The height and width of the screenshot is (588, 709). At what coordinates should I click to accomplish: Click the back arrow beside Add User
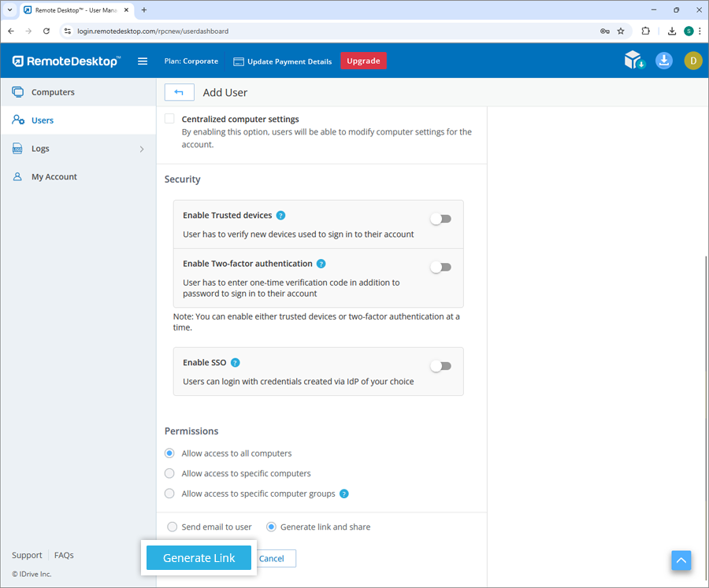click(x=180, y=92)
